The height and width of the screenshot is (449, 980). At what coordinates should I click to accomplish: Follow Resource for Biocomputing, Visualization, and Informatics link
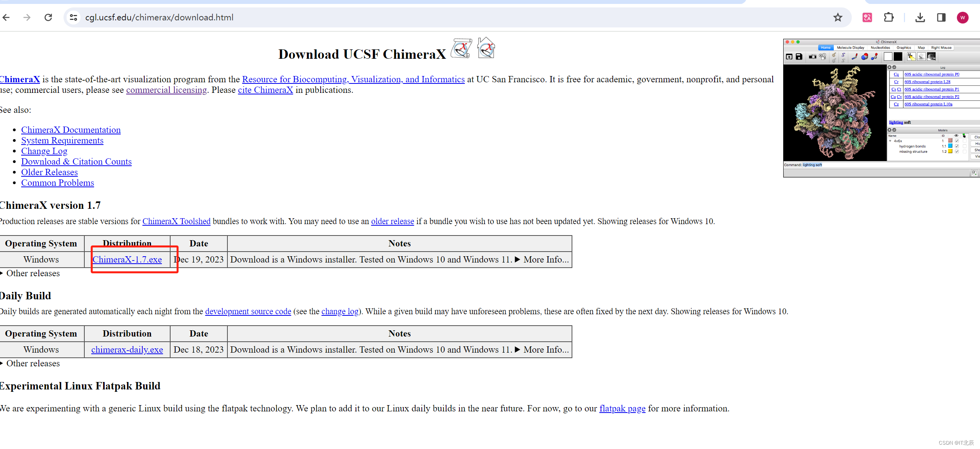tap(353, 79)
